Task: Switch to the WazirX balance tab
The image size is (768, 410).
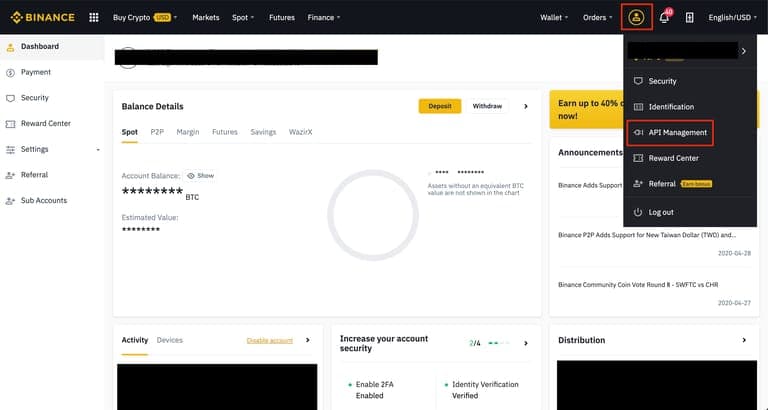Action: 300,132
